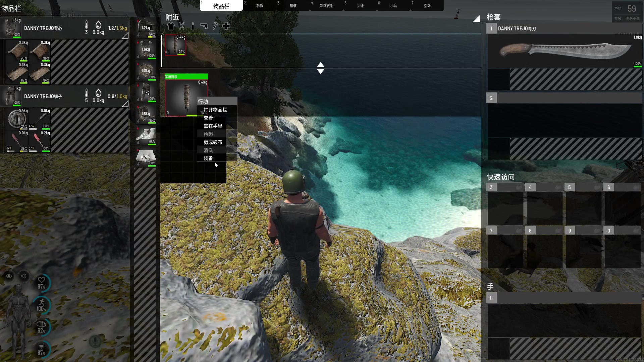Pick the 90% rag in vest
The image size is (644, 362).
pyautogui.click(x=17, y=51)
